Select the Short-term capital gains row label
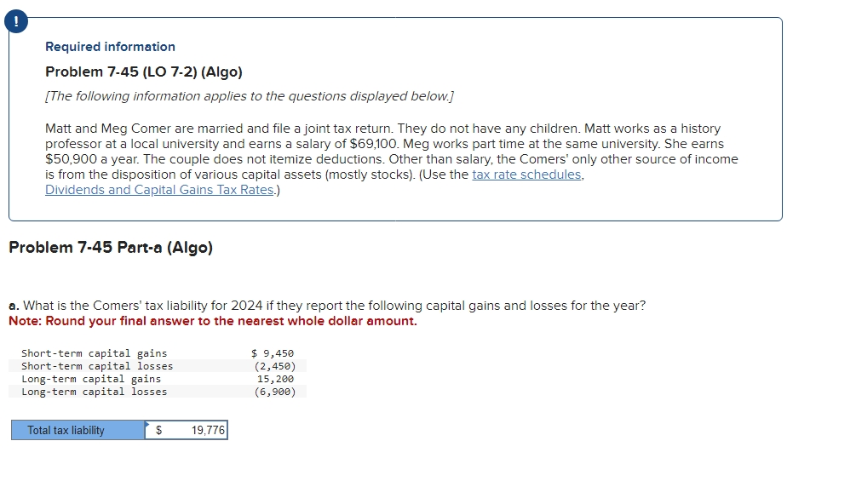 (x=94, y=353)
